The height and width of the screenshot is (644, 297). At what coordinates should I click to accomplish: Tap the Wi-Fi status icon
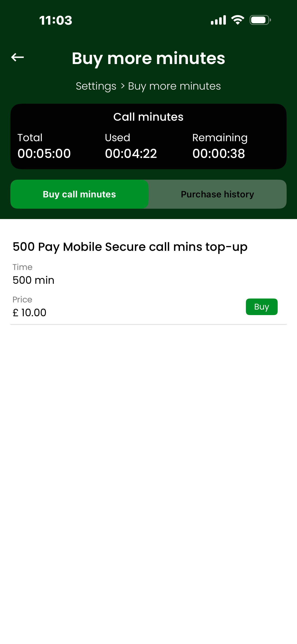tap(238, 20)
